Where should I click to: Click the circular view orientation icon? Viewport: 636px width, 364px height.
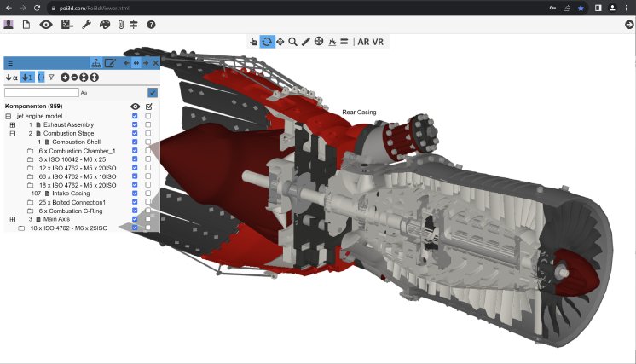click(x=319, y=42)
